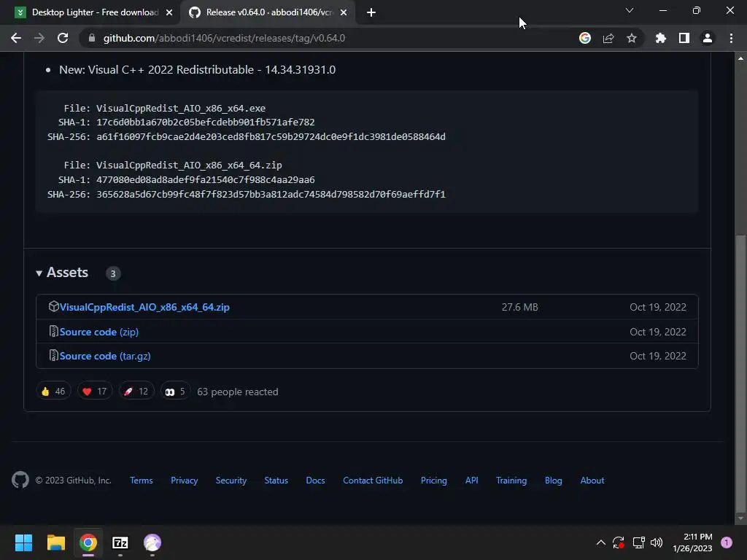The height and width of the screenshot is (560, 747).
Task: Open the Chrome profile icon
Action: tap(708, 38)
